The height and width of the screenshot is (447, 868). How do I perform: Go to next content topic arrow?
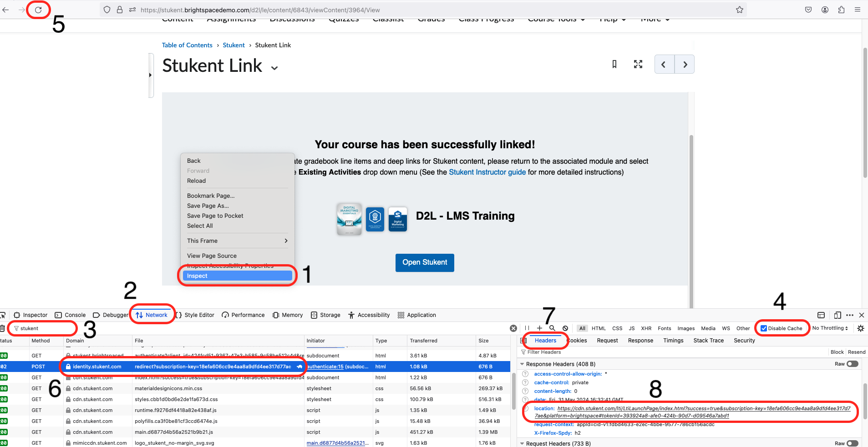pos(685,64)
